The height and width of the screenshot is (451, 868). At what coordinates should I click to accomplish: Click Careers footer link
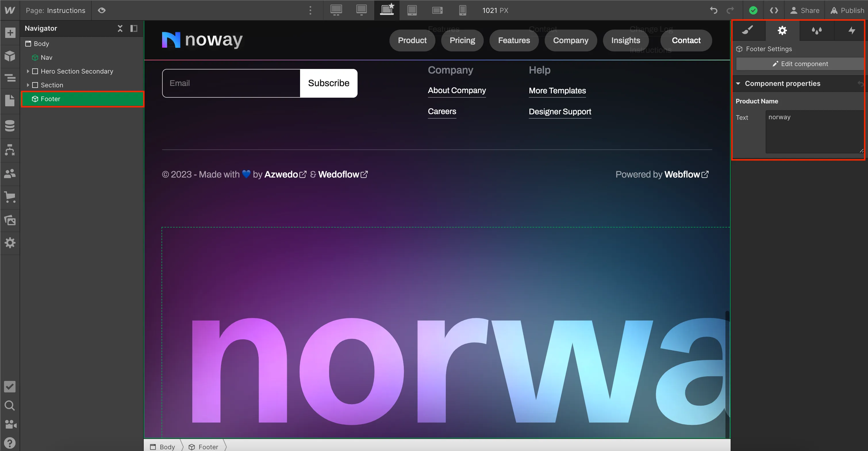(x=442, y=111)
